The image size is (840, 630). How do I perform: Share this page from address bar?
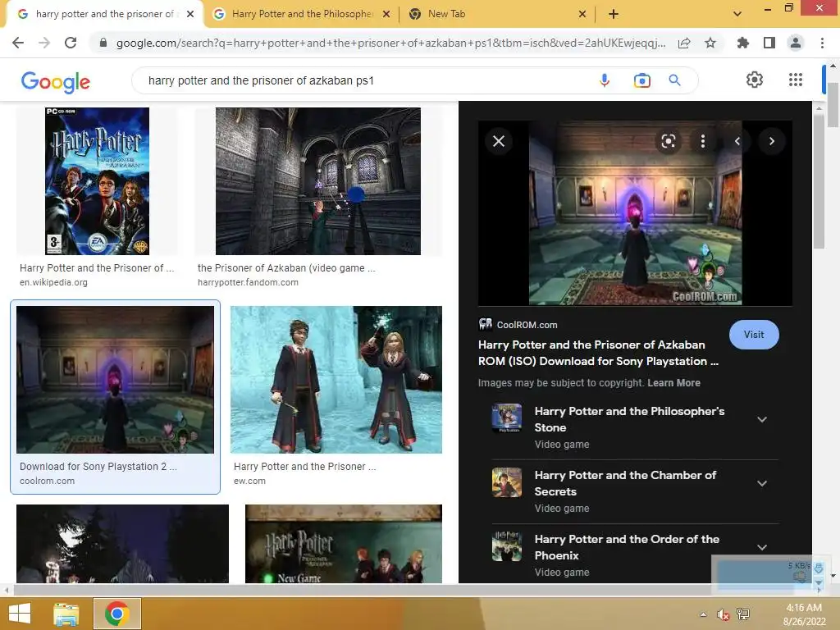tap(684, 43)
